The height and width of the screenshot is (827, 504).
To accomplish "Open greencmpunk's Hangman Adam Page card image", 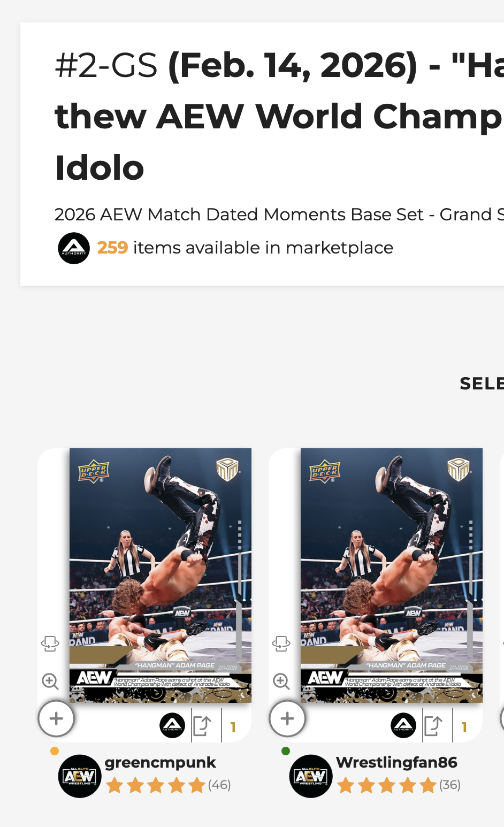I will pyautogui.click(x=160, y=575).
